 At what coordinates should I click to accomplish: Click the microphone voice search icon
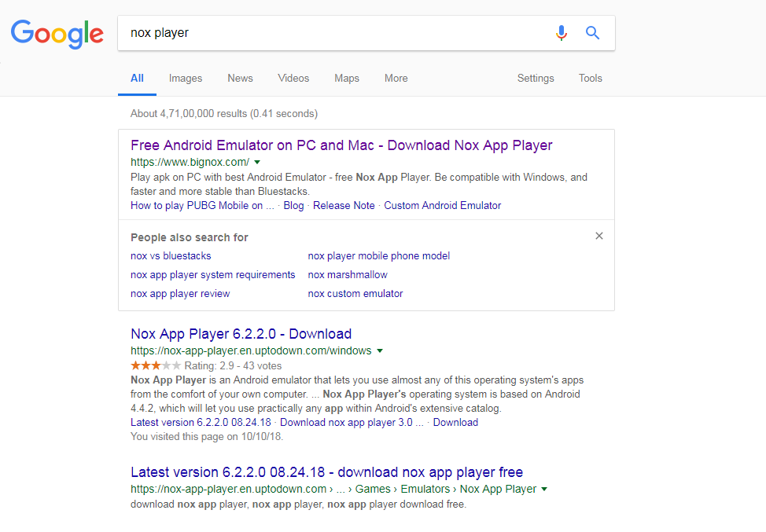click(x=562, y=33)
